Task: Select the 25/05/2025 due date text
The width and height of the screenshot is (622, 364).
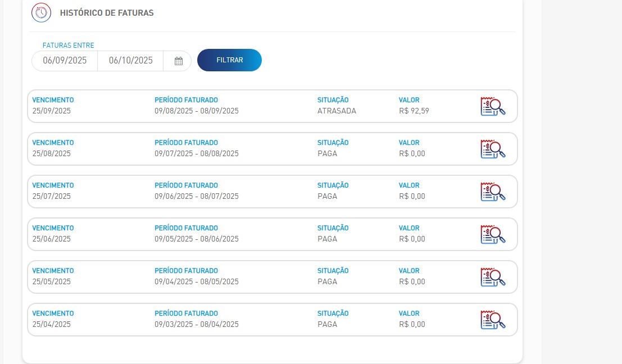Action: pyautogui.click(x=52, y=282)
